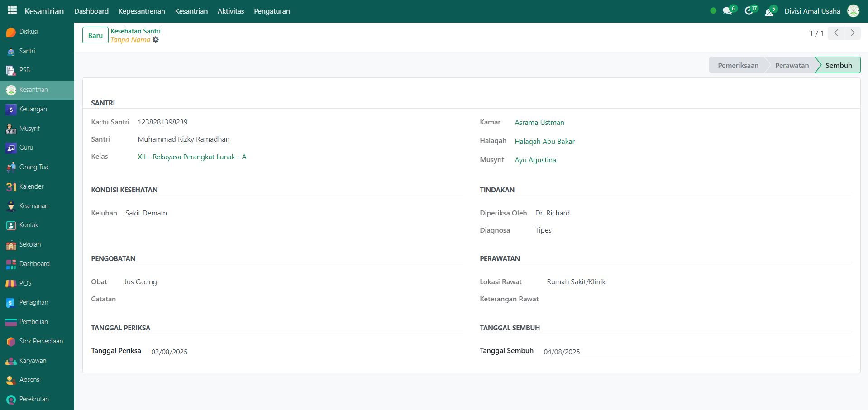Expand the Kepesantrenan menu
The image size is (868, 410).
[142, 11]
